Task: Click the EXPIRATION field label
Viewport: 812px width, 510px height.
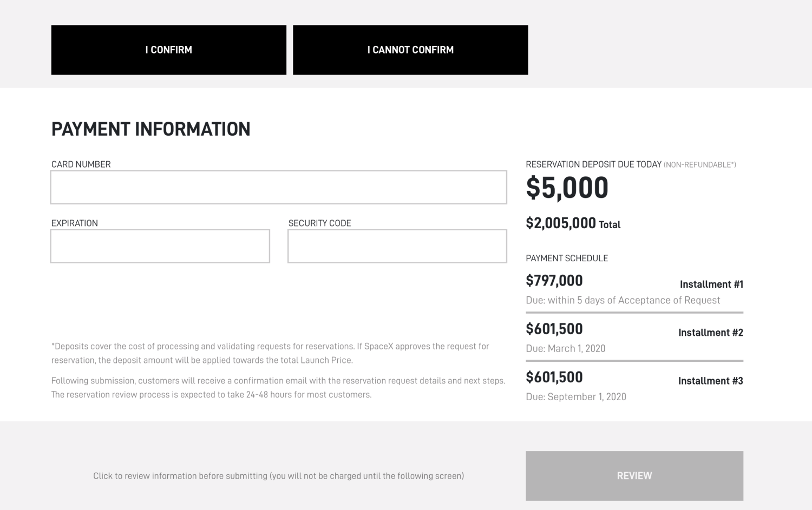Action: (x=74, y=223)
